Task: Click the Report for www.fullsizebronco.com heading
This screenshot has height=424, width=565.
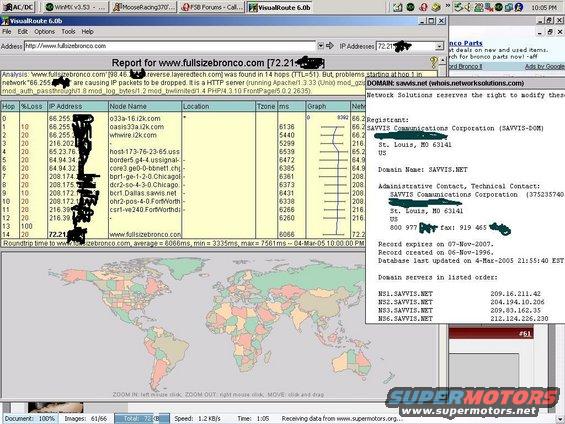Action: 218,63
